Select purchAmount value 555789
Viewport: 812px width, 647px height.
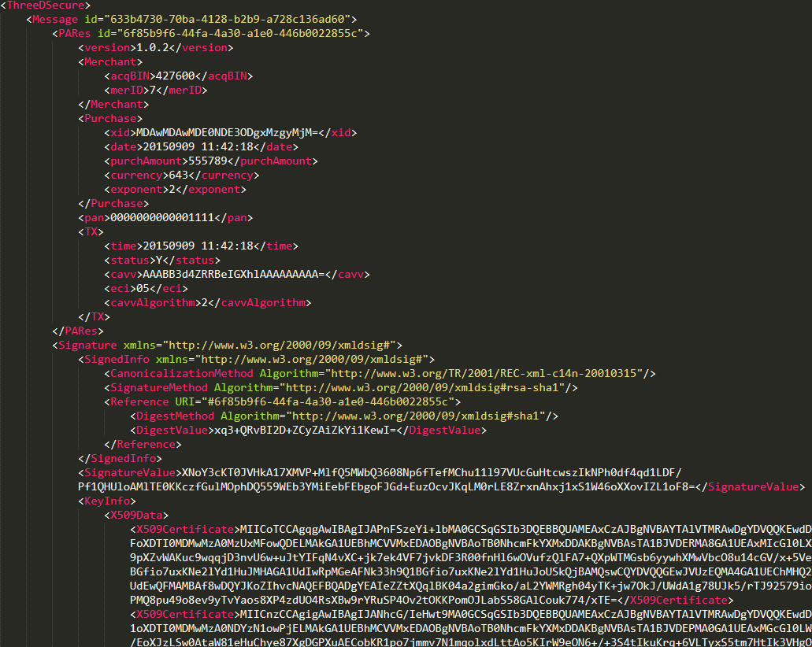(x=208, y=161)
